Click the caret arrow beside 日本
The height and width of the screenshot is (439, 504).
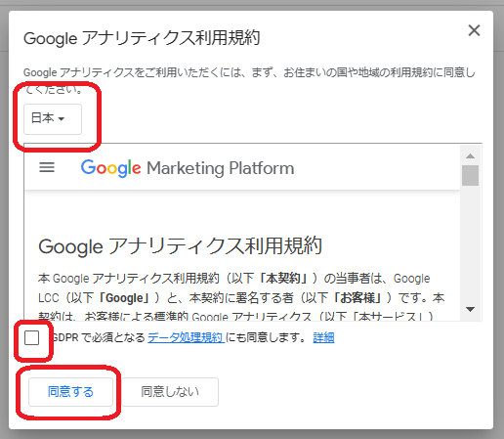[61, 119]
